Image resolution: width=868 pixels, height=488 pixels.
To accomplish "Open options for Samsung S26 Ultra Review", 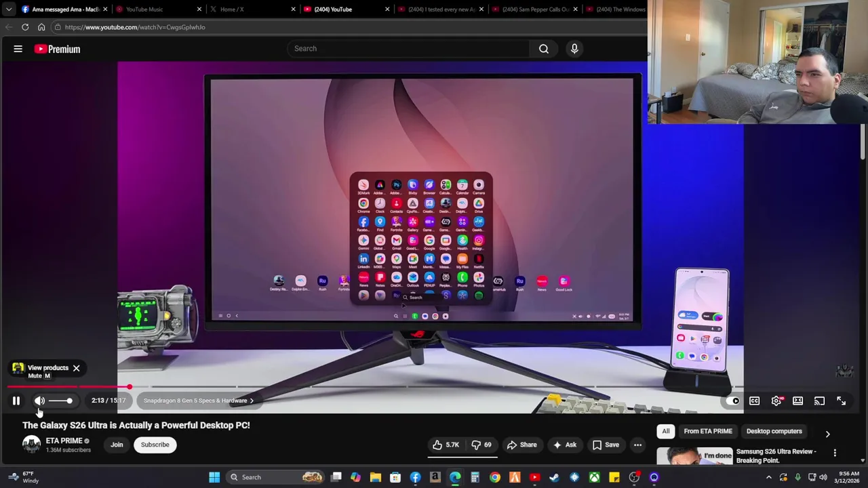I will point(835,453).
